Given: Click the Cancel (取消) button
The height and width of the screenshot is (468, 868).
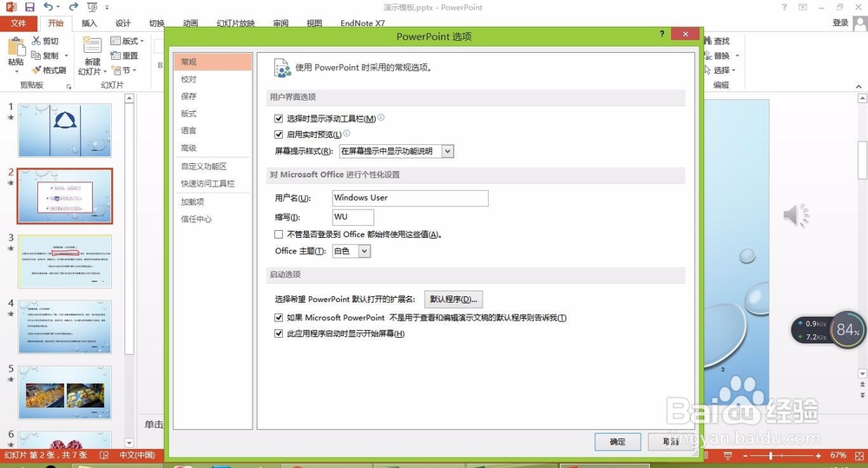Looking at the screenshot, I should [671, 441].
